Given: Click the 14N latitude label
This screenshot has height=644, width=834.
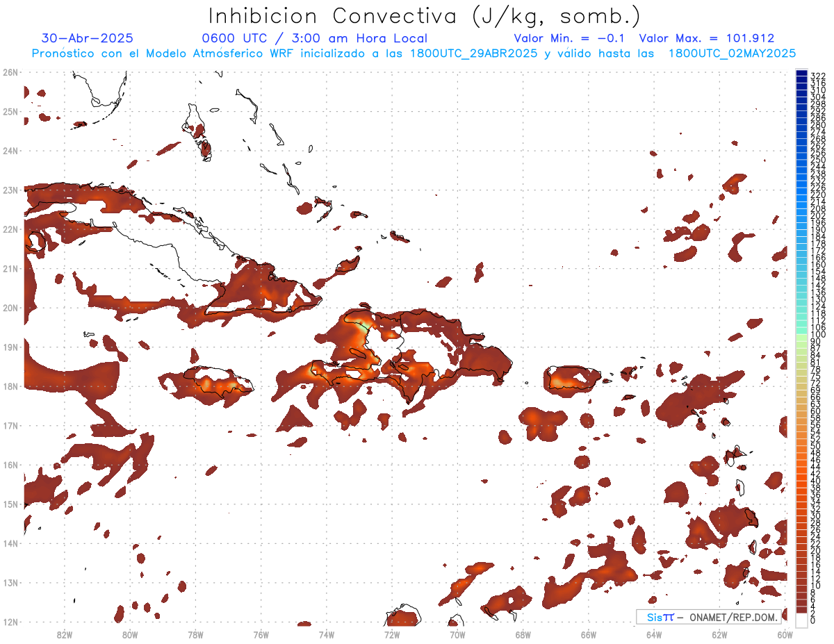Looking at the screenshot, I should pos(10,543).
